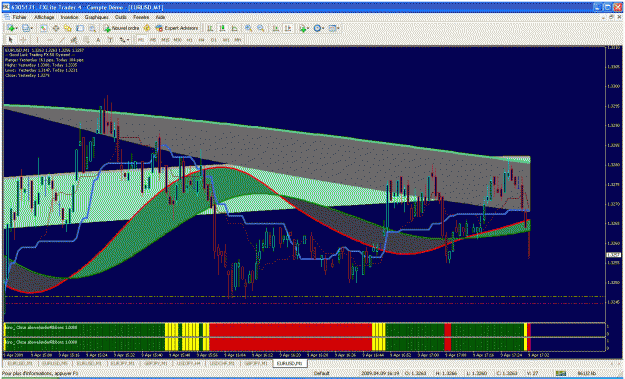The height and width of the screenshot is (379, 625).
Task: Show the Data Window panel
Action: point(55,28)
